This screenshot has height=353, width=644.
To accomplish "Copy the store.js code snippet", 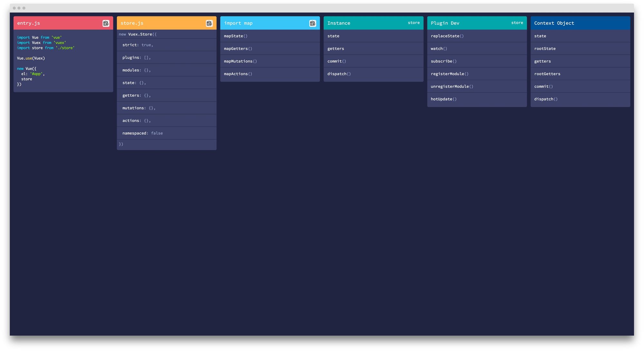I will [x=209, y=23].
